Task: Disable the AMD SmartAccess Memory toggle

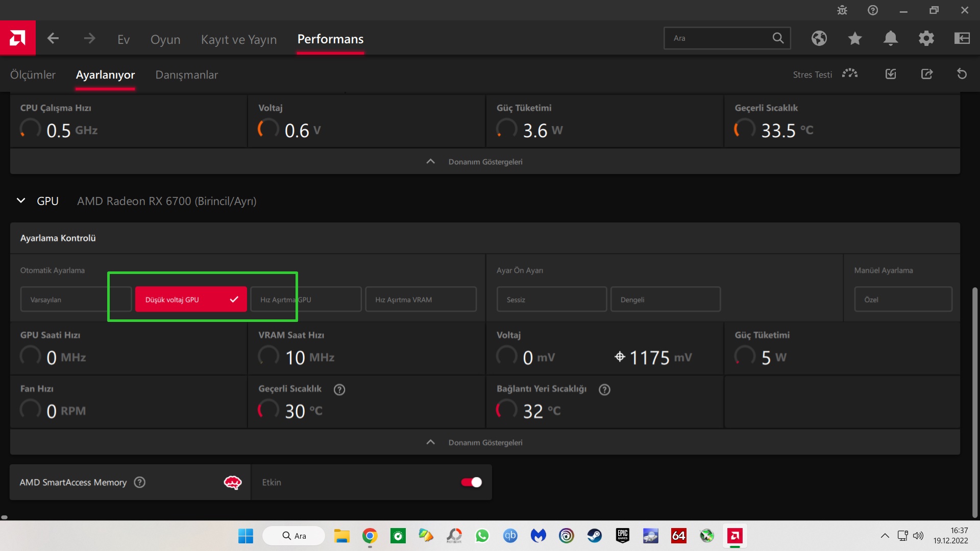Action: click(x=471, y=482)
